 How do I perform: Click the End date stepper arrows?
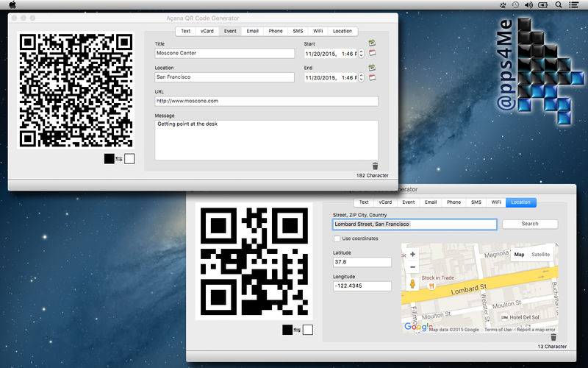[361, 77]
